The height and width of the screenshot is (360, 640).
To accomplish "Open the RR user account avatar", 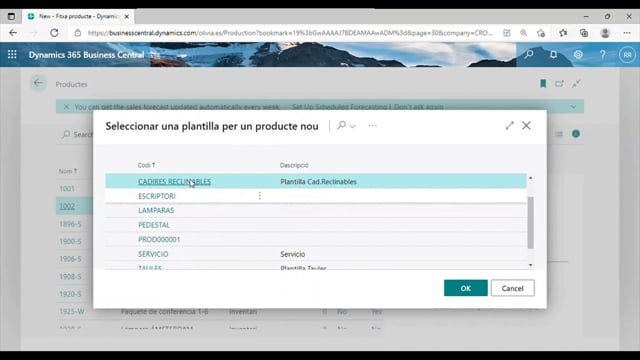I will tap(627, 55).
